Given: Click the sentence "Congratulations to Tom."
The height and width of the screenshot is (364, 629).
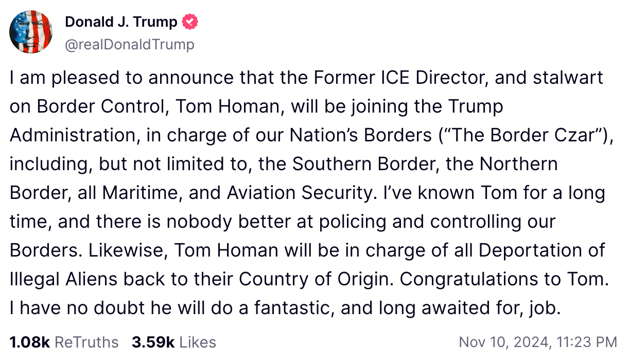Looking at the screenshot, I should (504, 280).
